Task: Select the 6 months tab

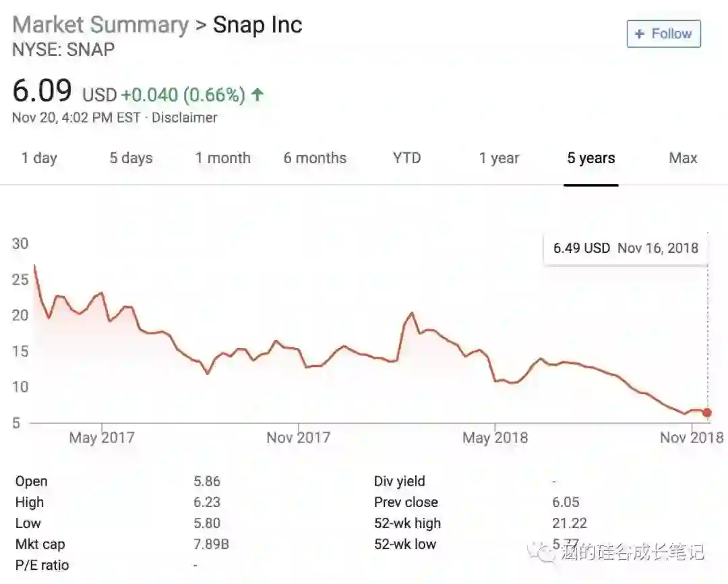Action: (315, 158)
